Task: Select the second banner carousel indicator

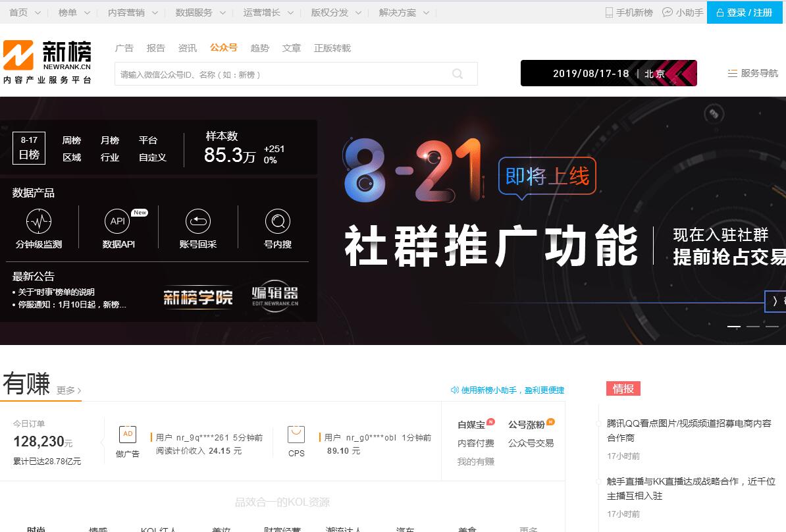Action: click(752, 327)
